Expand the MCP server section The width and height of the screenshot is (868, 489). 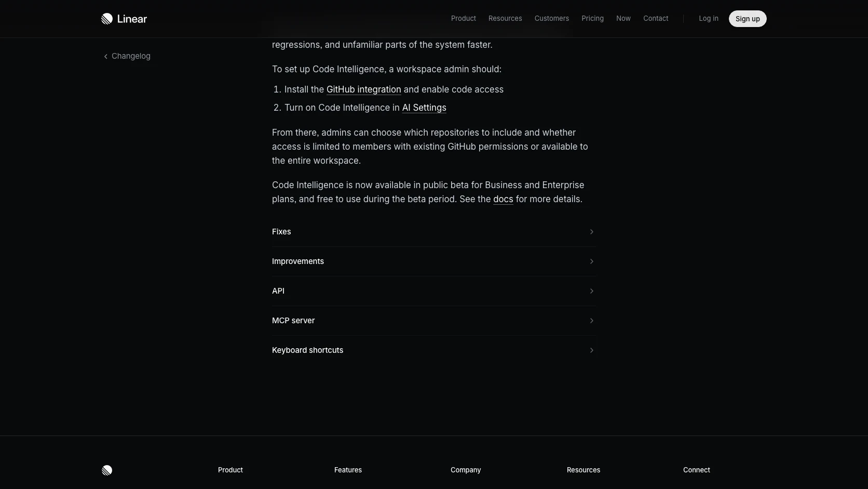click(433, 321)
